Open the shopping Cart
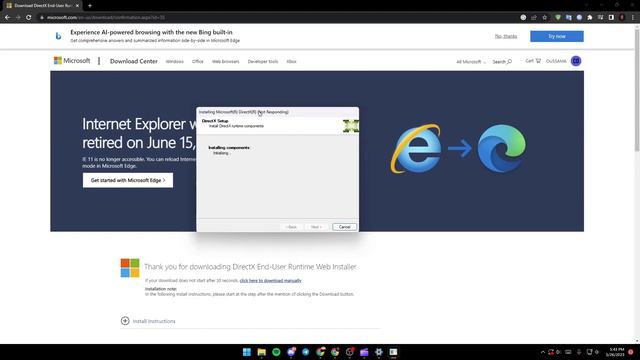Screen dimensions: 640x360 533,61
